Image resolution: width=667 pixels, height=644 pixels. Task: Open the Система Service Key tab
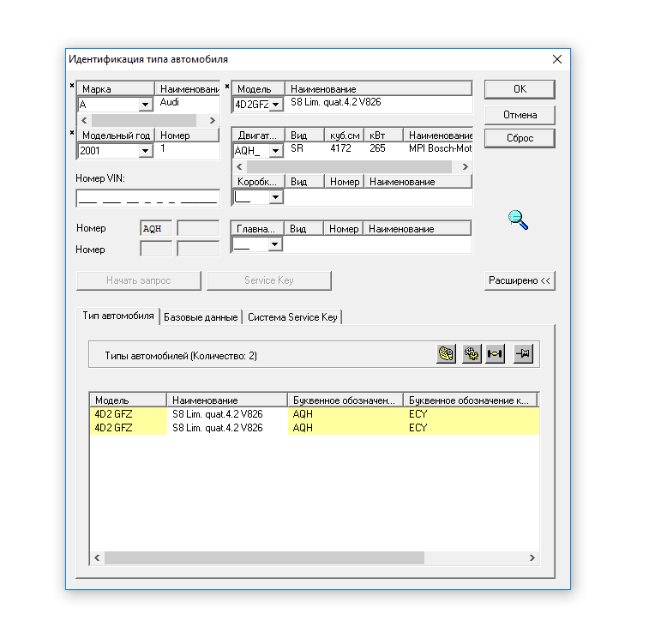tap(292, 317)
